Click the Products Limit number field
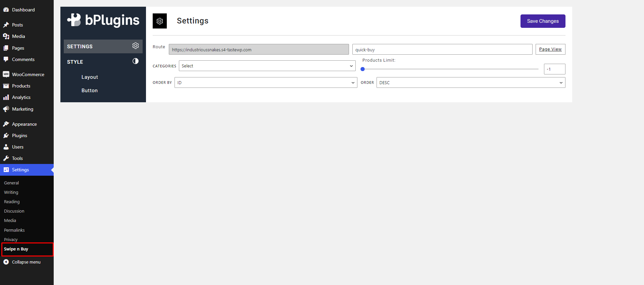The image size is (644, 285). click(554, 69)
